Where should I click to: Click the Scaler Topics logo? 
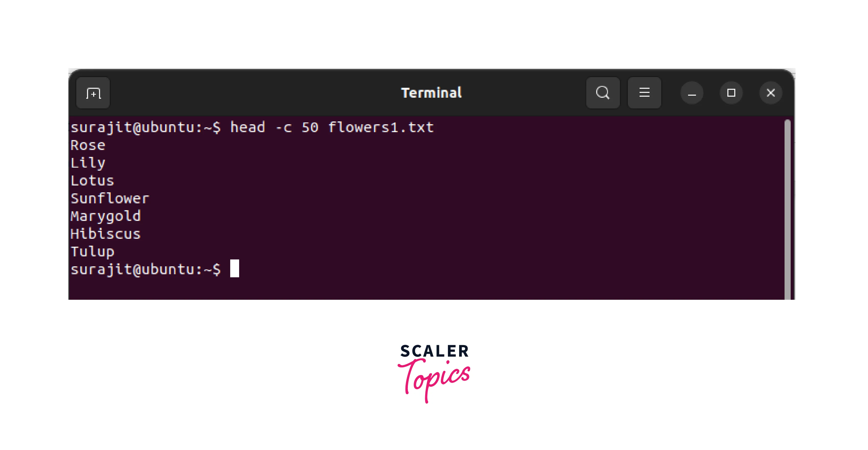click(434, 372)
